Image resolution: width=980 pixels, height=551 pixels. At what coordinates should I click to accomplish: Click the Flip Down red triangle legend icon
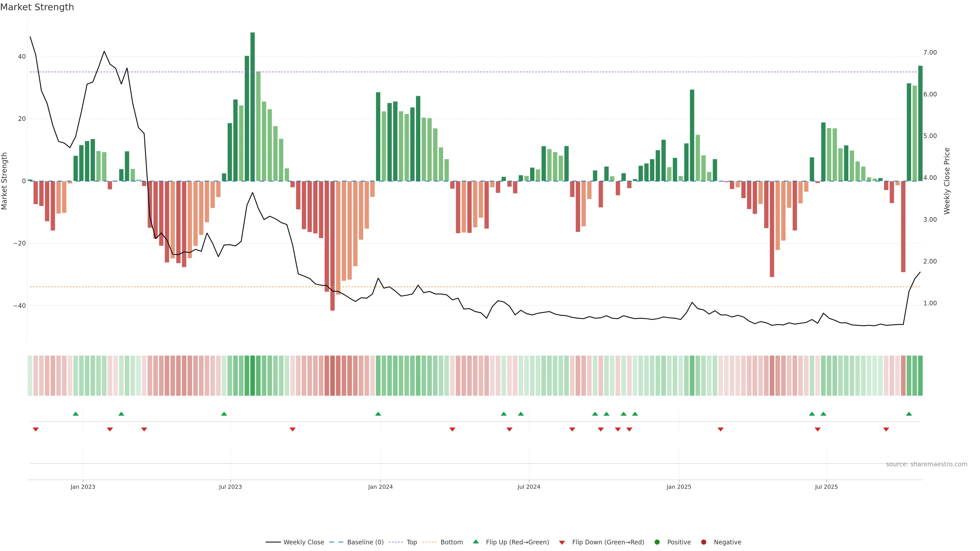tap(562, 543)
